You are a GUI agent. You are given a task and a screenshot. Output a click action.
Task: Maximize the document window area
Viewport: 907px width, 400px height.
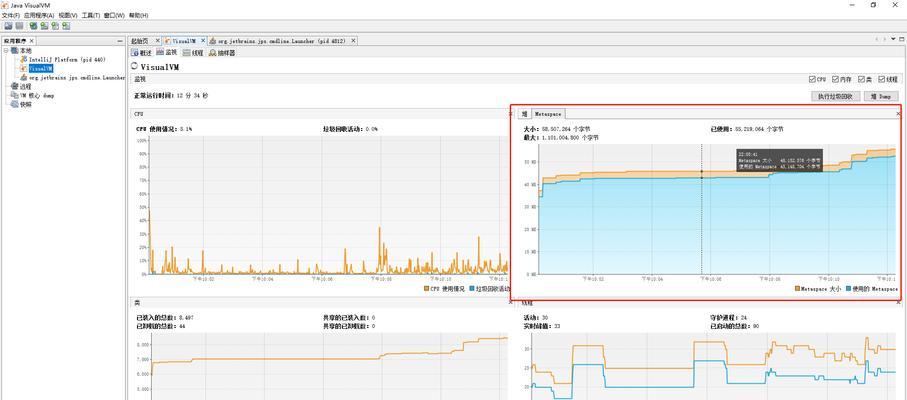point(900,39)
